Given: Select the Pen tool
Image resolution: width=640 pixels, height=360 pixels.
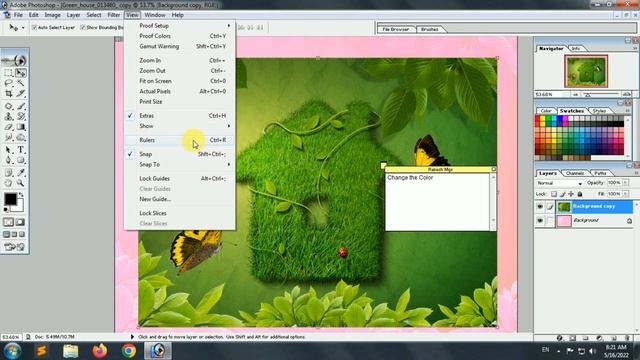Looking at the screenshot, I should click(x=8, y=160).
